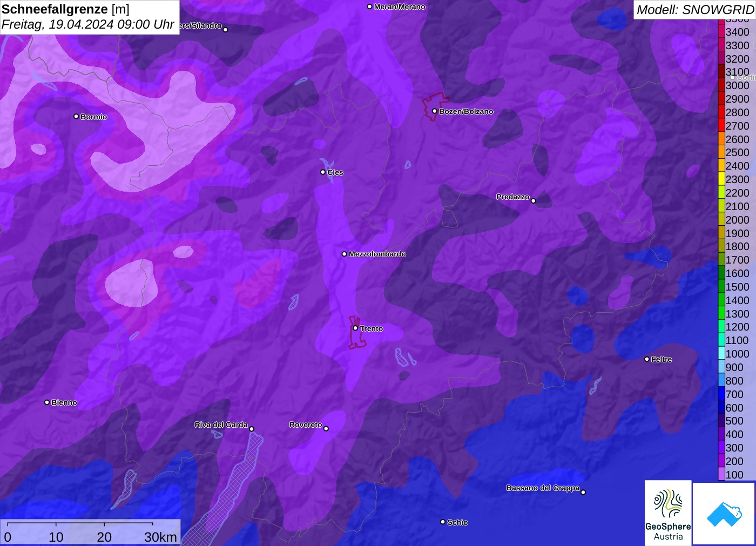
Task: Click the 2500 legend value
Action: tap(737, 152)
